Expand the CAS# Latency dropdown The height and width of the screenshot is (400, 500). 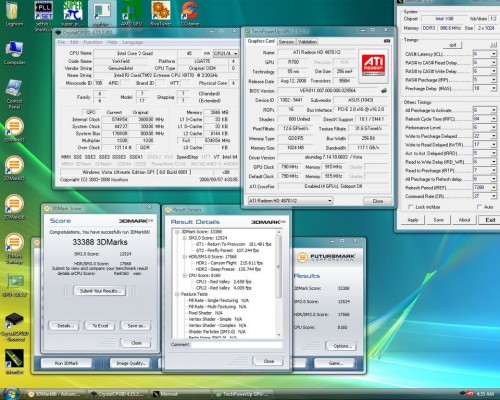494,54
